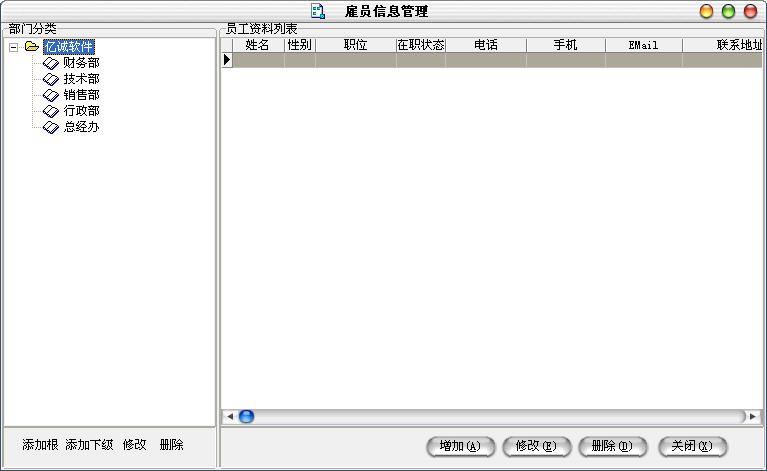The width and height of the screenshot is (767, 471).
Task: Click the 删除(D) employee button
Action: coord(612,446)
